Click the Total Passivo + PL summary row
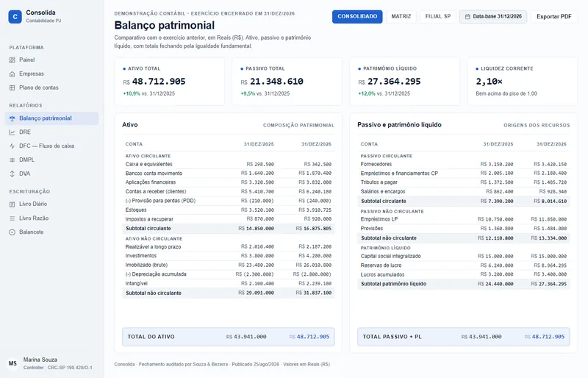 [464, 337]
